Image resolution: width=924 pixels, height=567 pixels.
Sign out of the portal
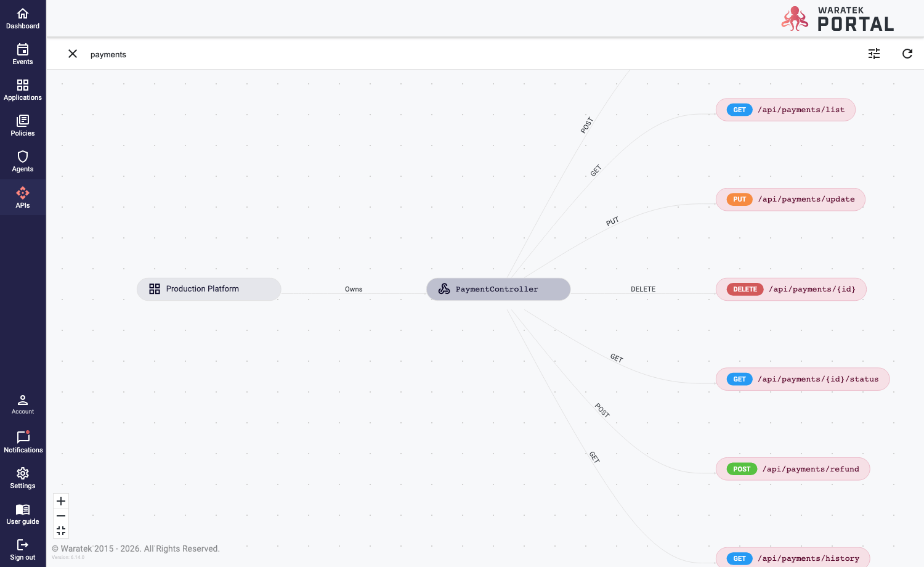click(23, 549)
